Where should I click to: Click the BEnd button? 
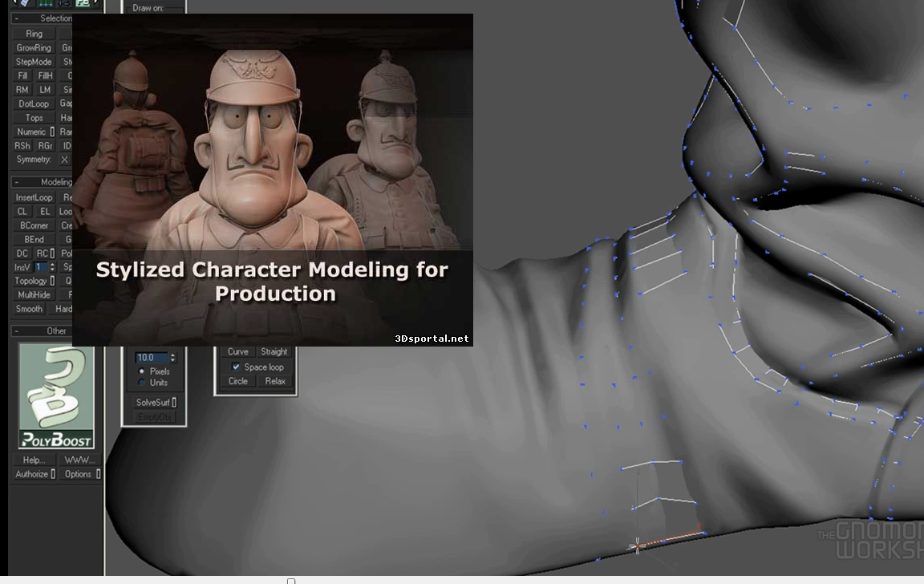[34, 239]
